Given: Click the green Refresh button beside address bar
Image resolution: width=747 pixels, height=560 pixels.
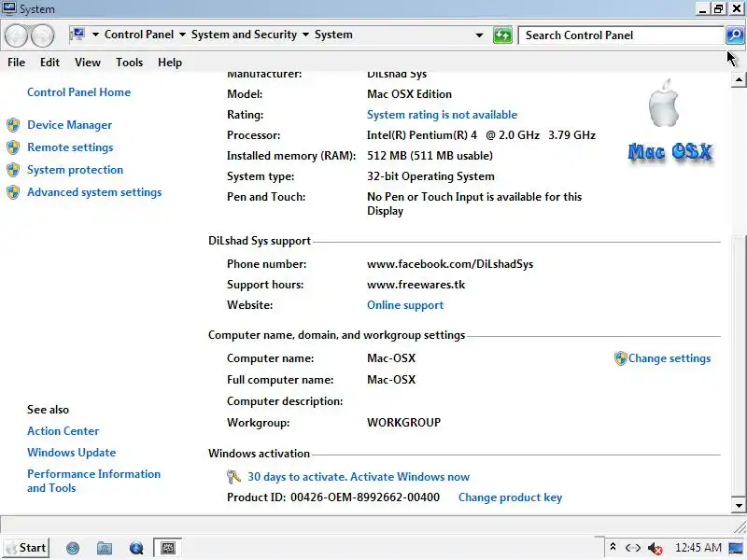Looking at the screenshot, I should pos(502,35).
